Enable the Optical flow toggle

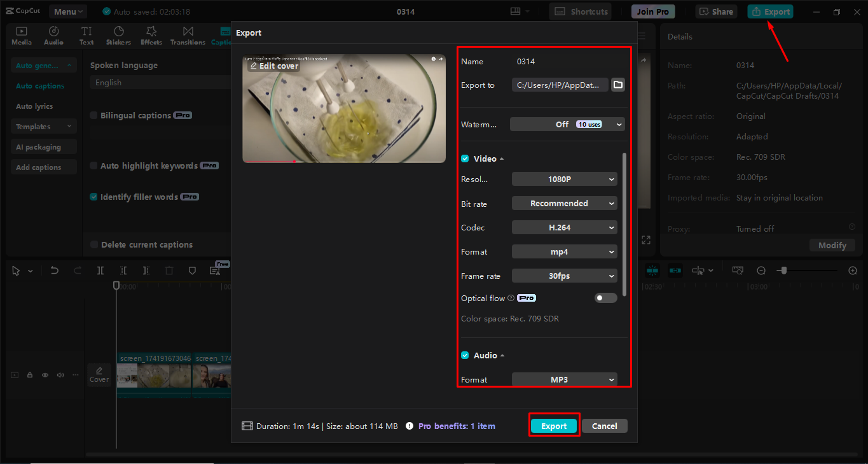605,297
